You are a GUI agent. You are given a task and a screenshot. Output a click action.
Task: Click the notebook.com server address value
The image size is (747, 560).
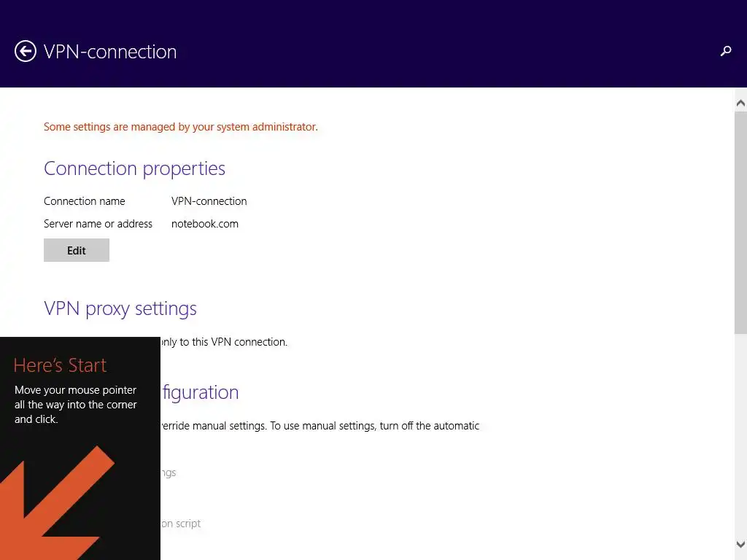click(205, 224)
